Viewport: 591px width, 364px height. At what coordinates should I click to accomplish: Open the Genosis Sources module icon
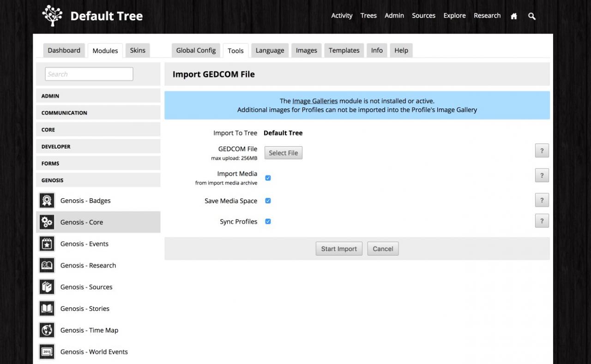(47, 287)
